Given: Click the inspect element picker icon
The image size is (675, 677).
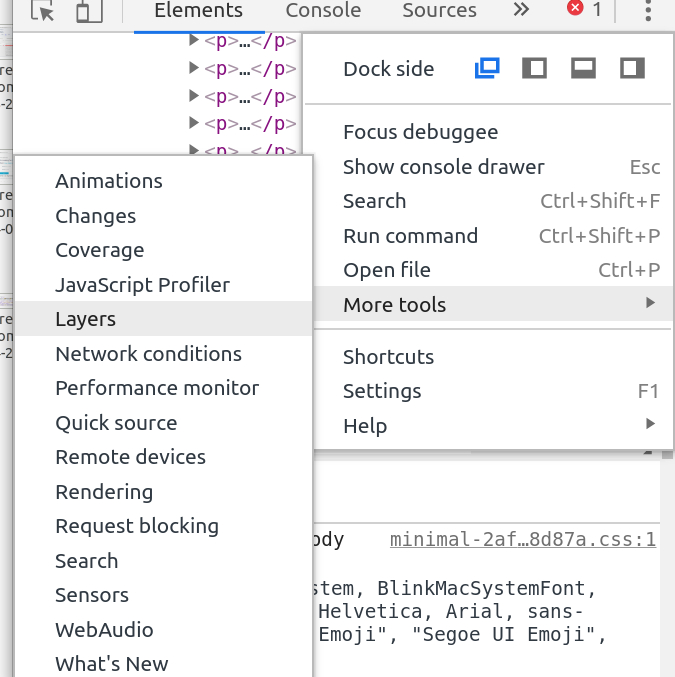Looking at the screenshot, I should pos(43,11).
